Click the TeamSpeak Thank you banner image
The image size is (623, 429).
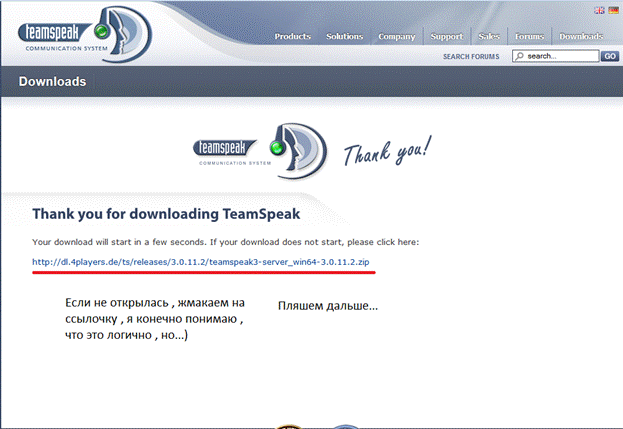point(312,152)
